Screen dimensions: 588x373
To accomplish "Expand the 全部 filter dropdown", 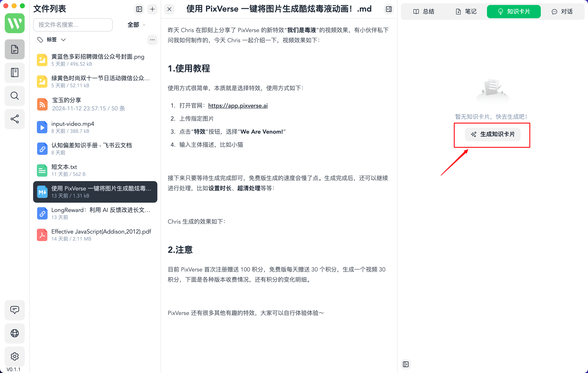I will click(x=136, y=25).
